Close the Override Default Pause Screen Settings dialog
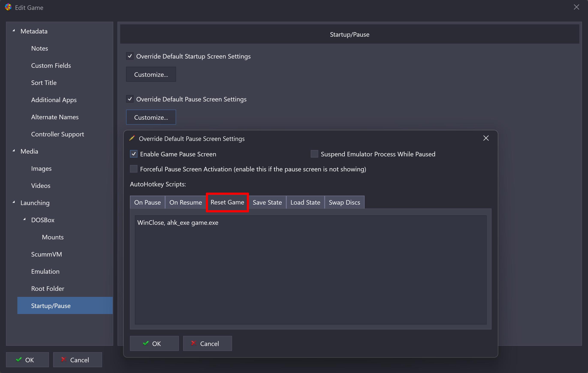Viewport: 588px width, 373px height. coord(486,138)
